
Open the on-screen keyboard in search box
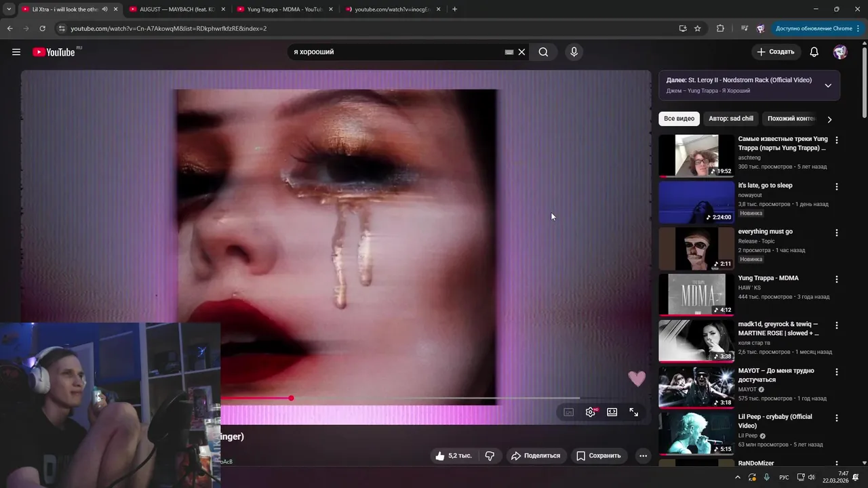pos(509,52)
